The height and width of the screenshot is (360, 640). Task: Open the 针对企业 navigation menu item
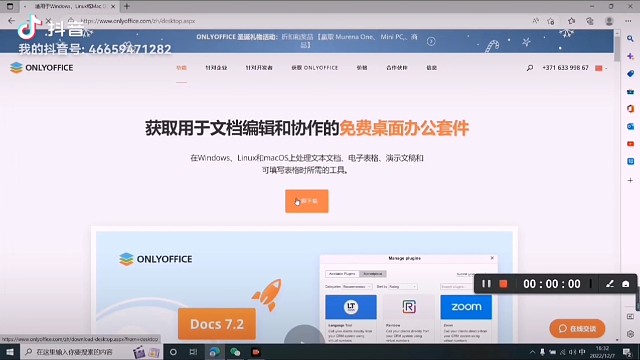point(216,68)
